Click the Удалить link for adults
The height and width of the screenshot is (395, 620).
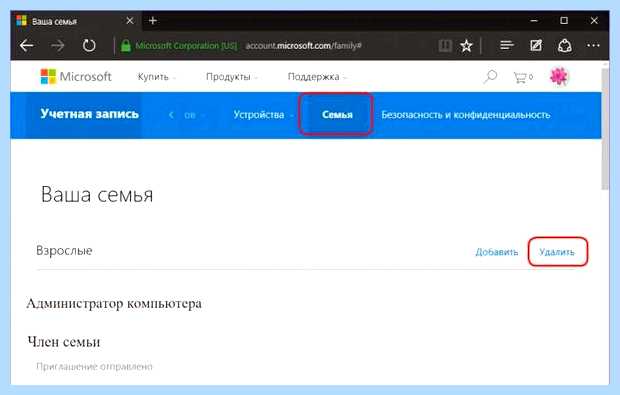(557, 252)
